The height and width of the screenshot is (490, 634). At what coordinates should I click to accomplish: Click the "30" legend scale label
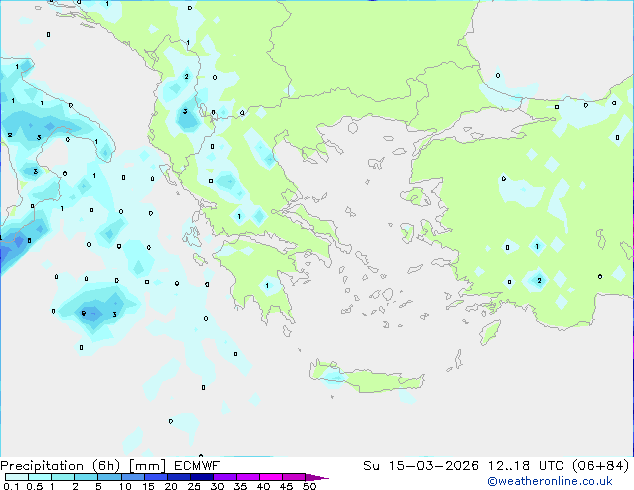pyautogui.click(x=217, y=486)
